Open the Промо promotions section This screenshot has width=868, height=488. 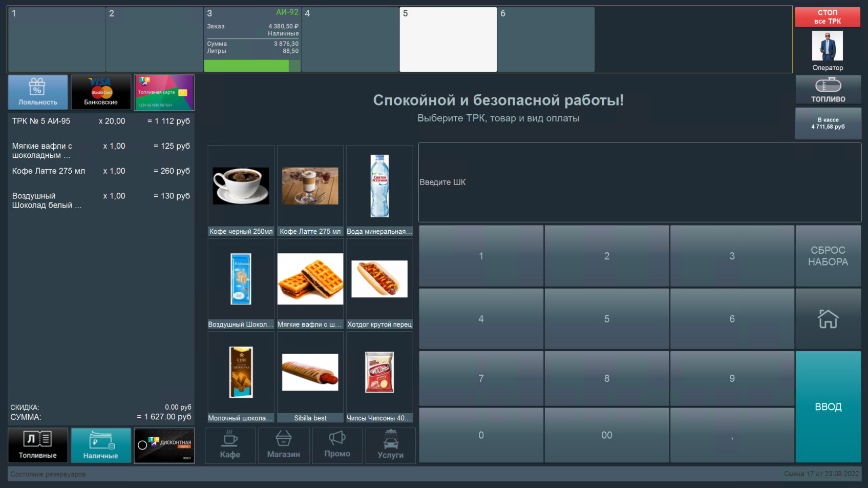[337, 445]
